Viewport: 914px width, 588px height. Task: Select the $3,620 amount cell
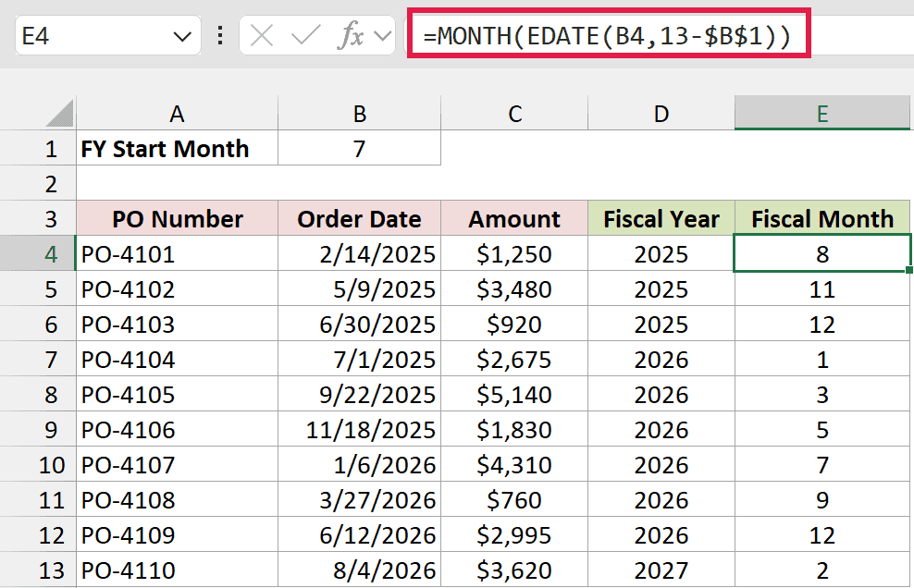click(514, 570)
